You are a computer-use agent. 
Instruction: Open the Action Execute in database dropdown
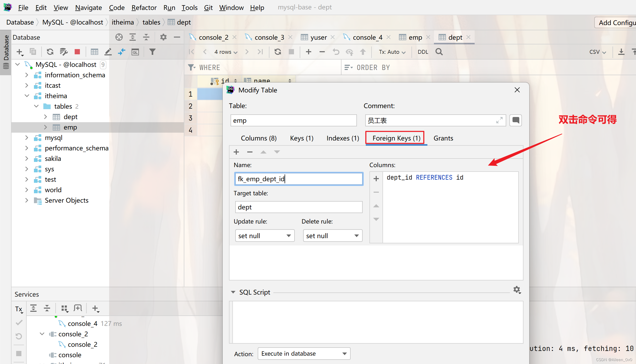[304, 354]
